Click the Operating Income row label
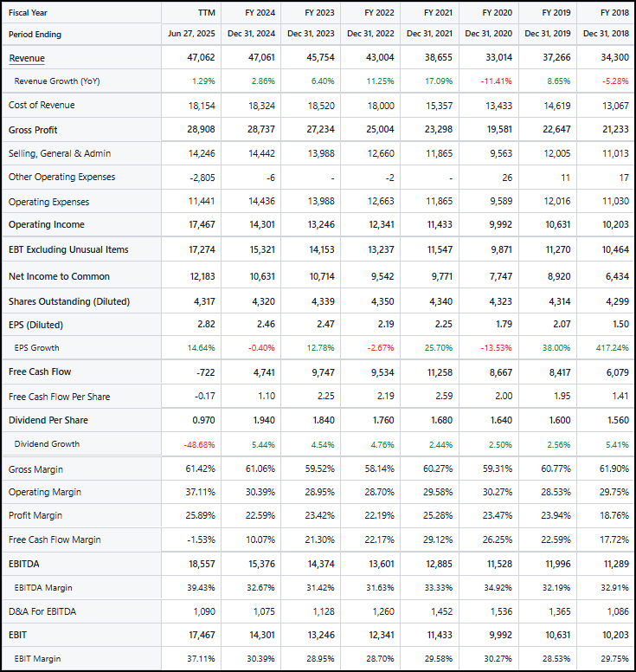The width and height of the screenshot is (636, 672). coord(46,224)
